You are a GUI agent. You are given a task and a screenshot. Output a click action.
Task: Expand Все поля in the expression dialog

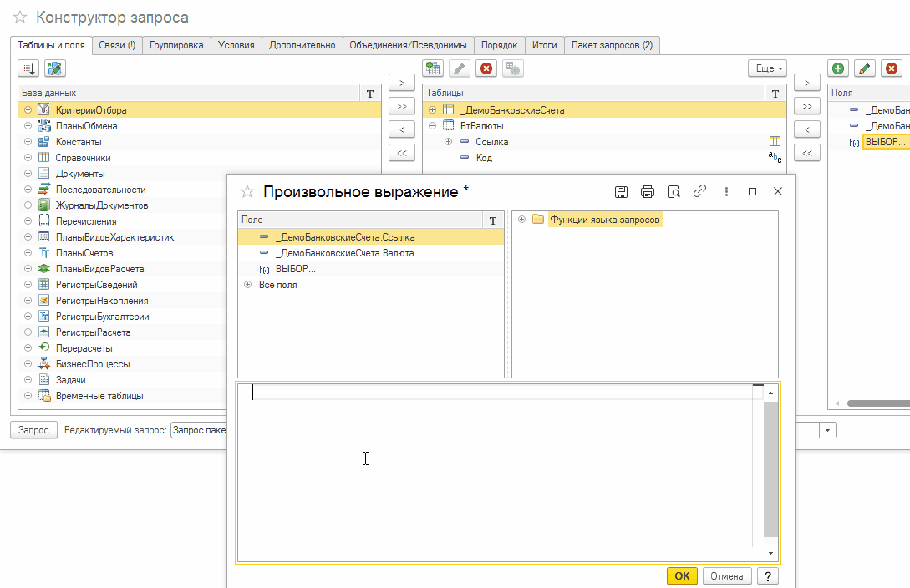coord(248,284)
